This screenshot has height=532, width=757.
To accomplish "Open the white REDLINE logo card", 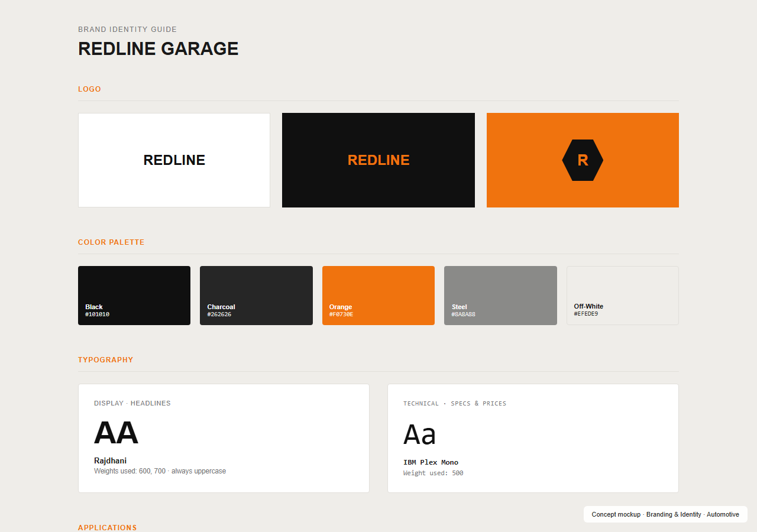I will point(174,160).
